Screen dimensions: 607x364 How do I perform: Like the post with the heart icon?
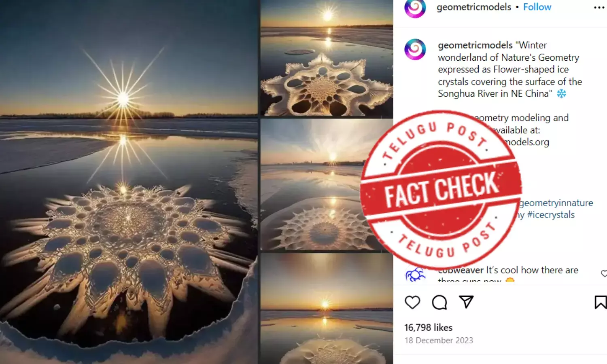[x=412, y=302]
